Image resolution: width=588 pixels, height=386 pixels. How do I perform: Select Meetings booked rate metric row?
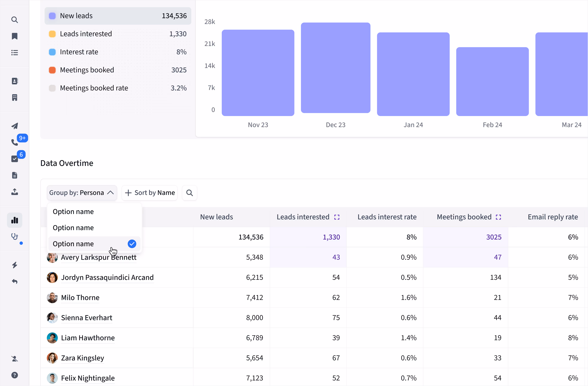(x=118, y=88)
